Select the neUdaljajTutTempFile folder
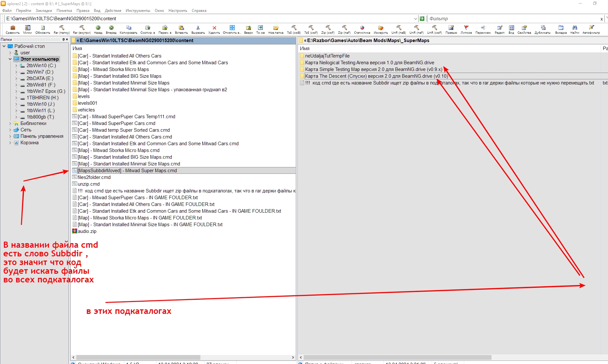Viewport: 608px width, 364px height. [327, 56]
